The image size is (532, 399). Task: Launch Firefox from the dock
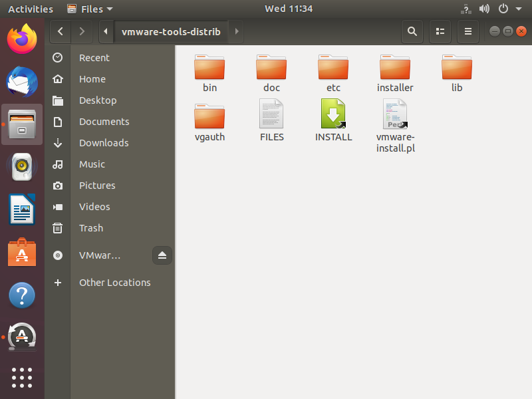(x=22, y=39)
